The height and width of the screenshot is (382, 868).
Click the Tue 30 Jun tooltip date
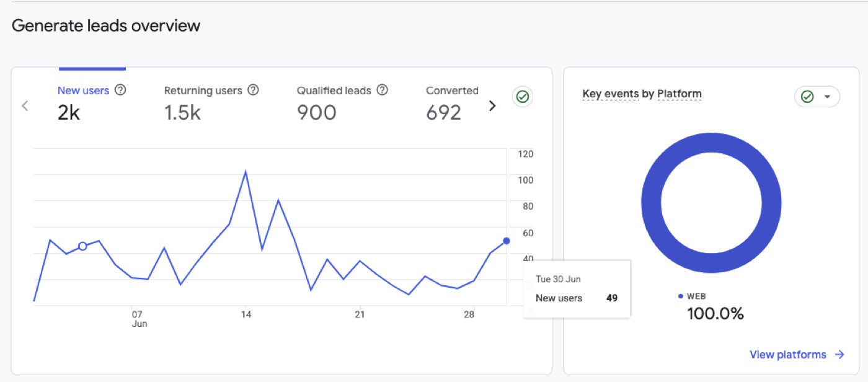tap(559, 279)
